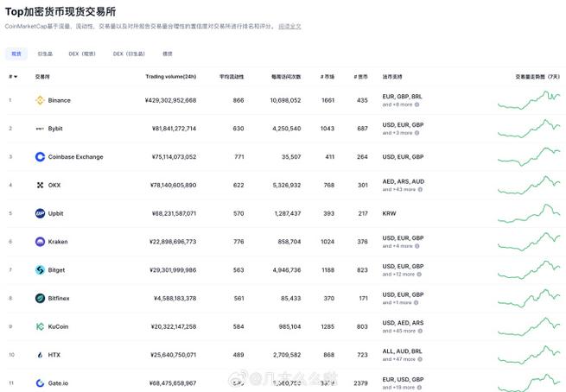Sort by Trading volume(24h) column header
Viewport: 566px width, 392px height.
pyautogui.click(x=171, y=77)
